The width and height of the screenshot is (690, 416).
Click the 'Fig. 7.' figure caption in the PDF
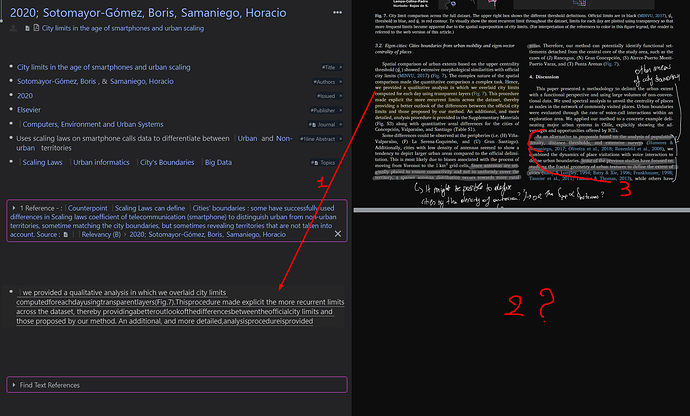524,24
